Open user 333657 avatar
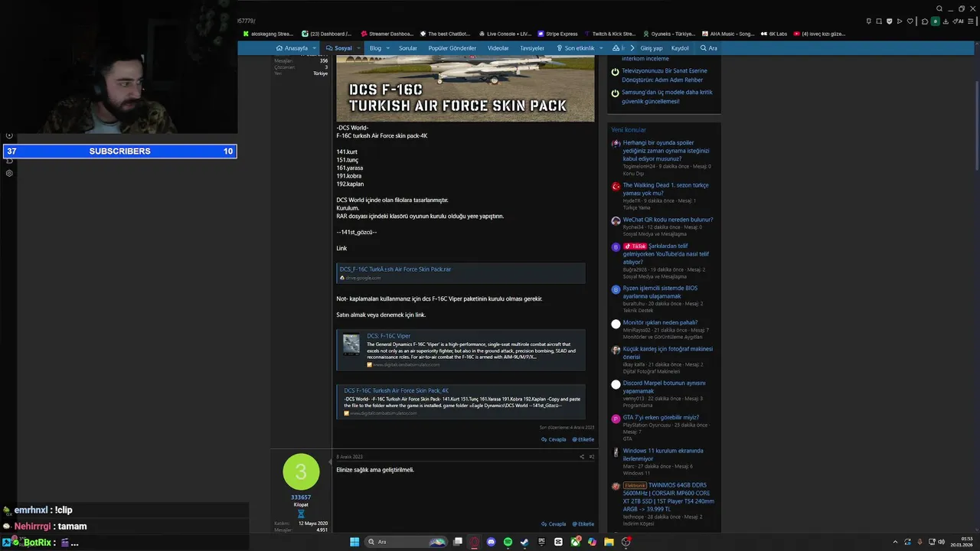The width and height of the screenshot is (980, 551). tap(301, 472)
